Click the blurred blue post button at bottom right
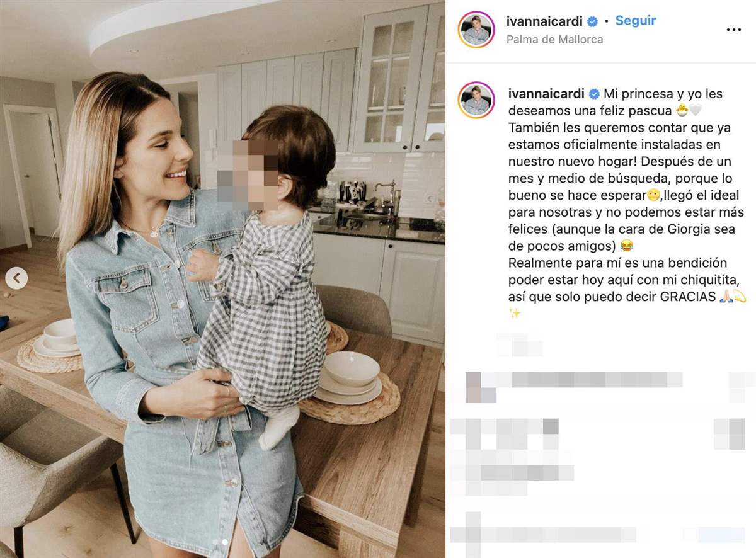 tap(721, 535)
